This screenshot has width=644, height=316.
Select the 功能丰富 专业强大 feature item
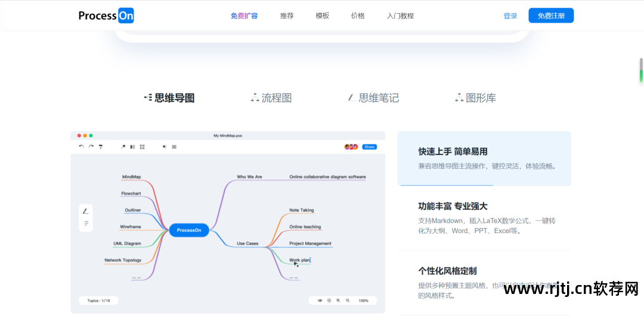(x=484, y=218)
